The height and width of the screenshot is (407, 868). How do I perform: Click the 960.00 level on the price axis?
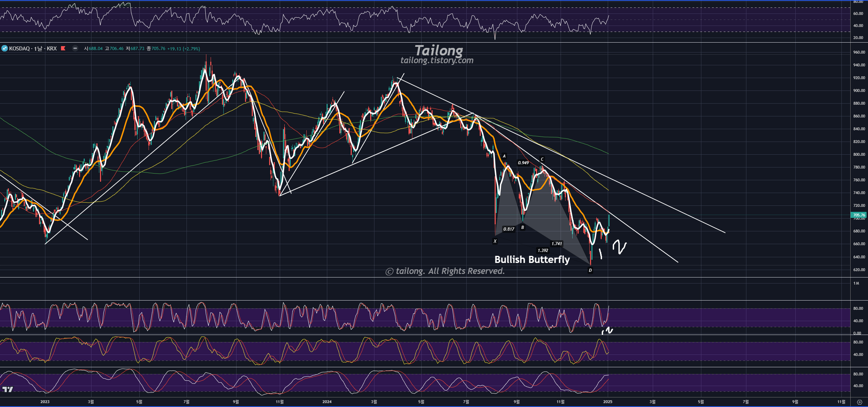tap(859, 52)
